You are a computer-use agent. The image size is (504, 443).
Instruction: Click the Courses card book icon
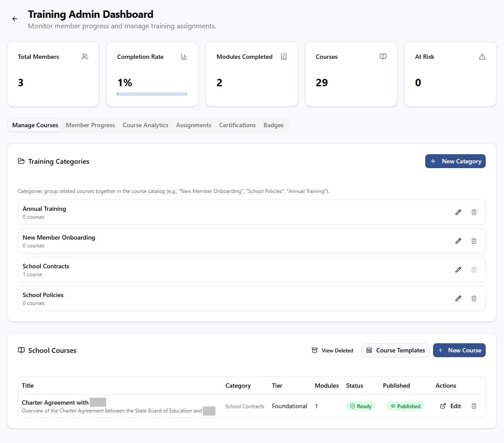tap(383, 57)
